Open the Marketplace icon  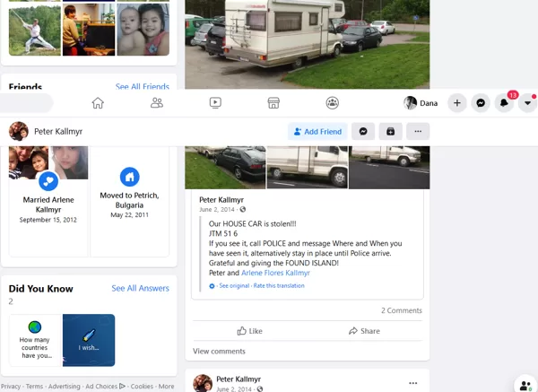[273, 103]
